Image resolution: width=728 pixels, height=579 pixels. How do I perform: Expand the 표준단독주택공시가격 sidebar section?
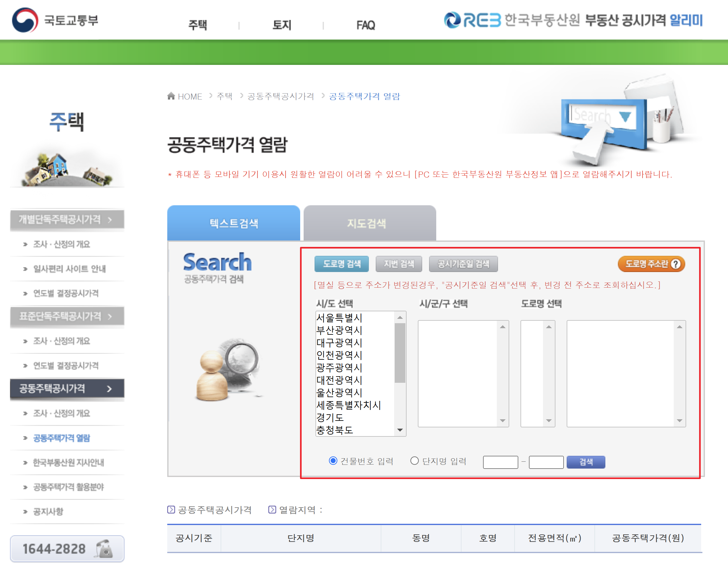(x=67, y=316)
